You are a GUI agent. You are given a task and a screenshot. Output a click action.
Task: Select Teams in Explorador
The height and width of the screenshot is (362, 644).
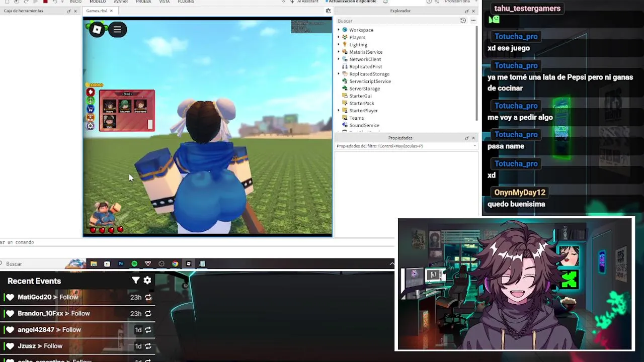pos(356,118)
